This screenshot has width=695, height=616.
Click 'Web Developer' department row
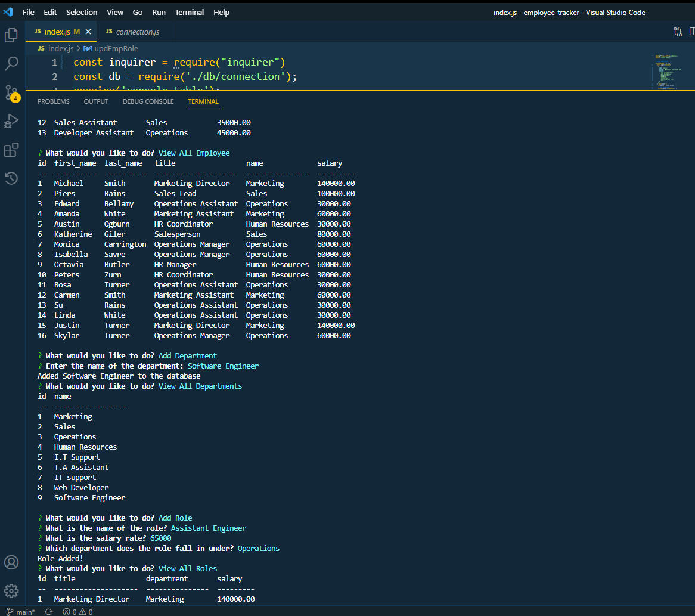pos(81,488)
